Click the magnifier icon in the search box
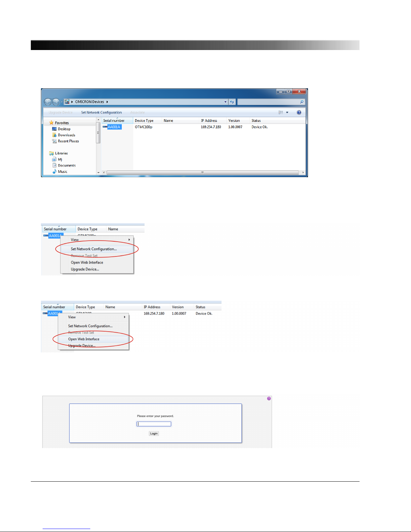The height and width of the screenshot is (532, 411). (302, 102)
